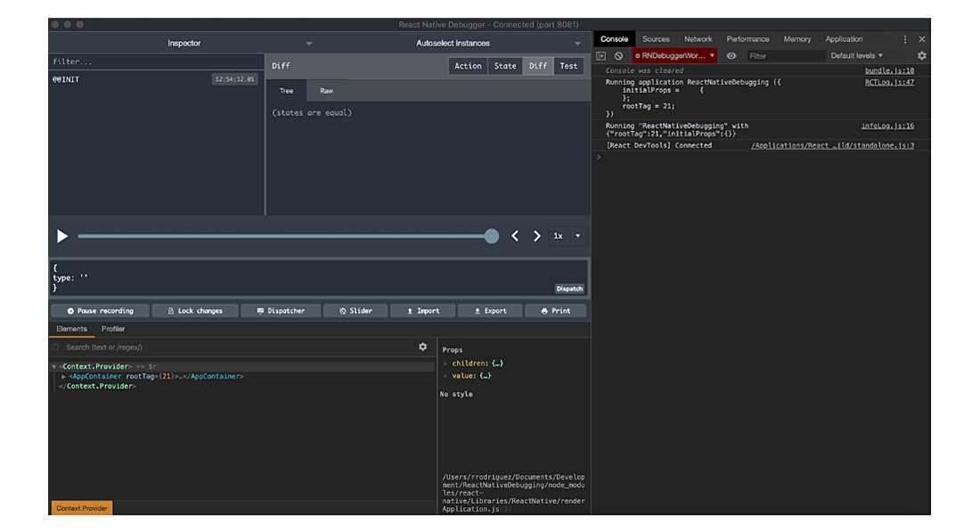Viewport: 980px width, 532px height.
Task: Toggle the Dispatcher panel
Action: (281, 311)
